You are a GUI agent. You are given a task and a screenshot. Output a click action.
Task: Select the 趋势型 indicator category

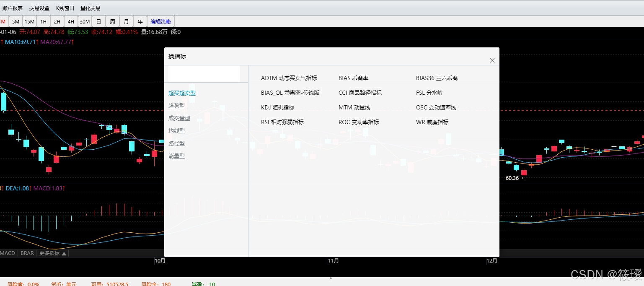pyautogui.click(x=176, y=106)
